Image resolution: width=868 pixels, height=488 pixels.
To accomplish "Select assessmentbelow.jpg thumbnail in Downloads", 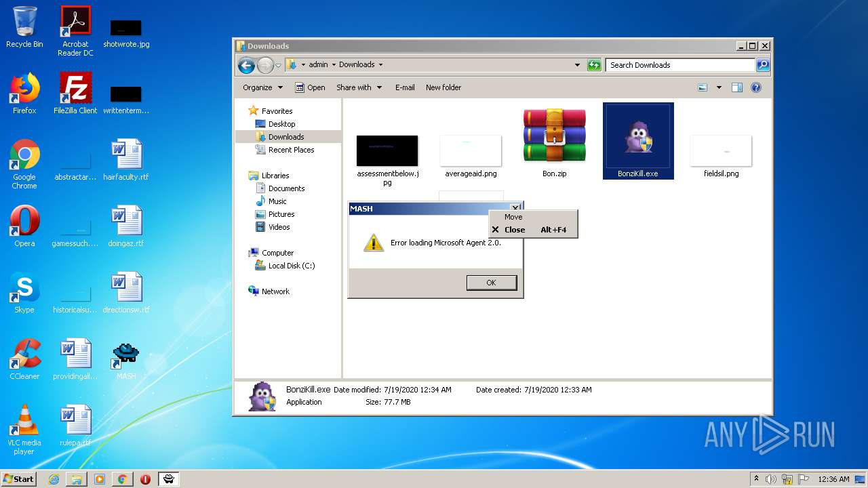I will click(x=387, y=160).
